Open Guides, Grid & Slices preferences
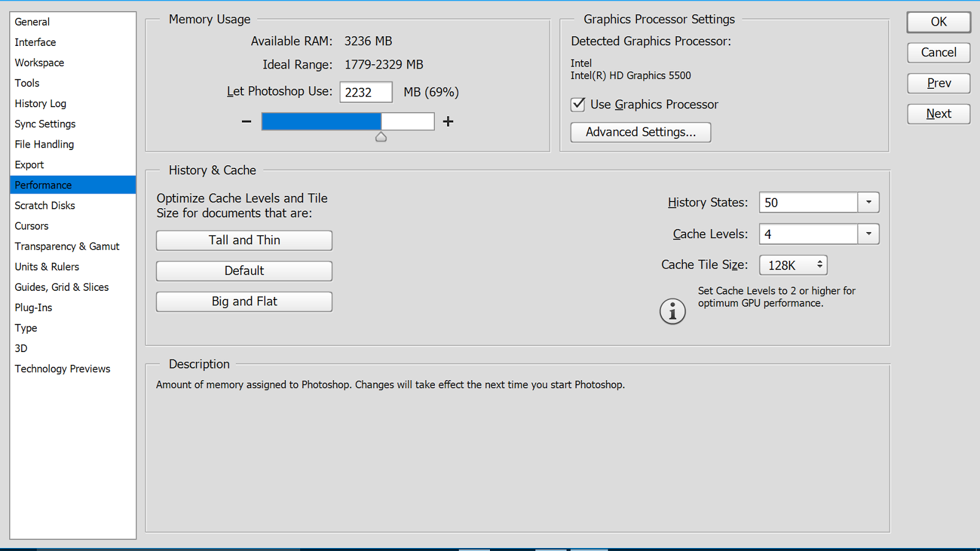Viewport: 980px width, 551px height. [x=73, y=287]
